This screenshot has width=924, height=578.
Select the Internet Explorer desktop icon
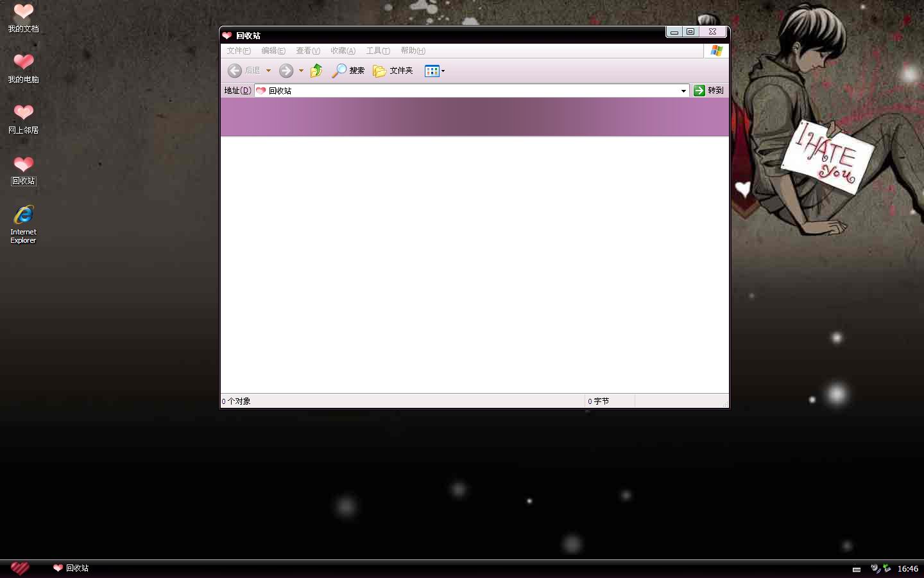[x=23, y=224]
